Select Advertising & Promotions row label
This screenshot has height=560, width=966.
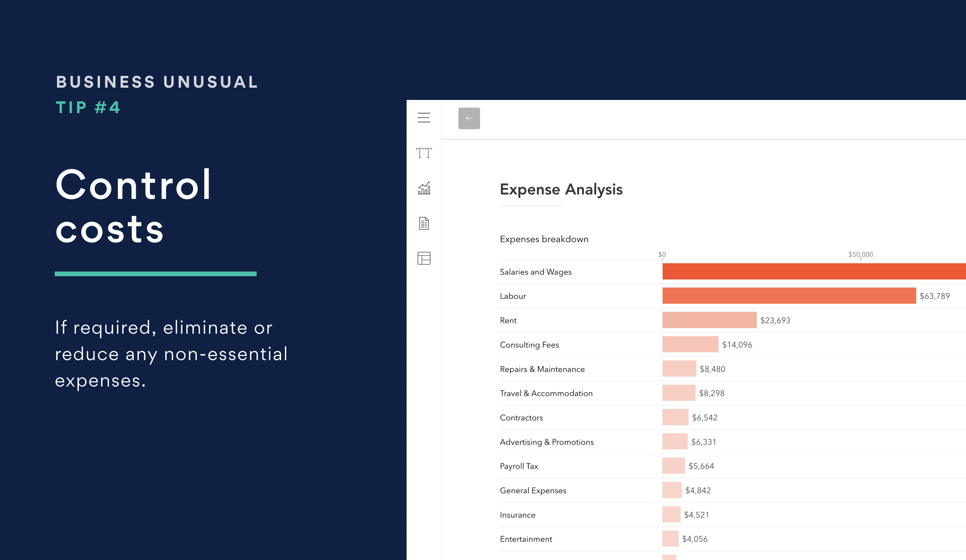pyautogui.click(x=547, y=442)
